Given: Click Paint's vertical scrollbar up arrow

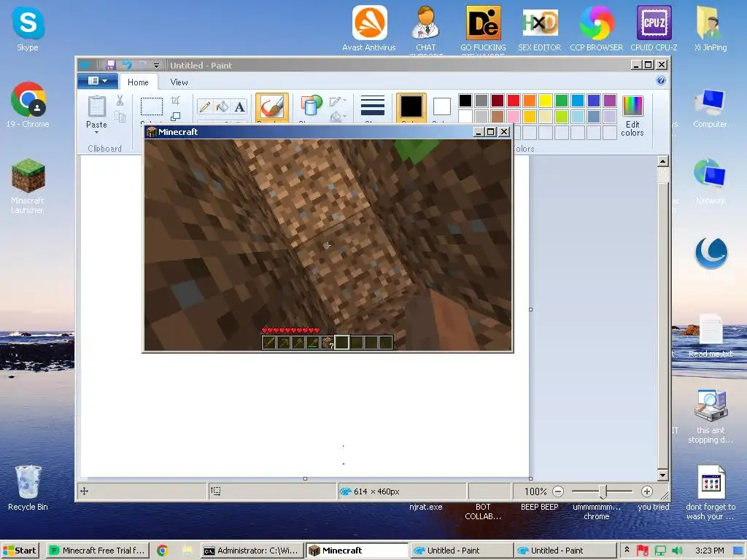Looking at the screenshot, I should pos(662,161).
